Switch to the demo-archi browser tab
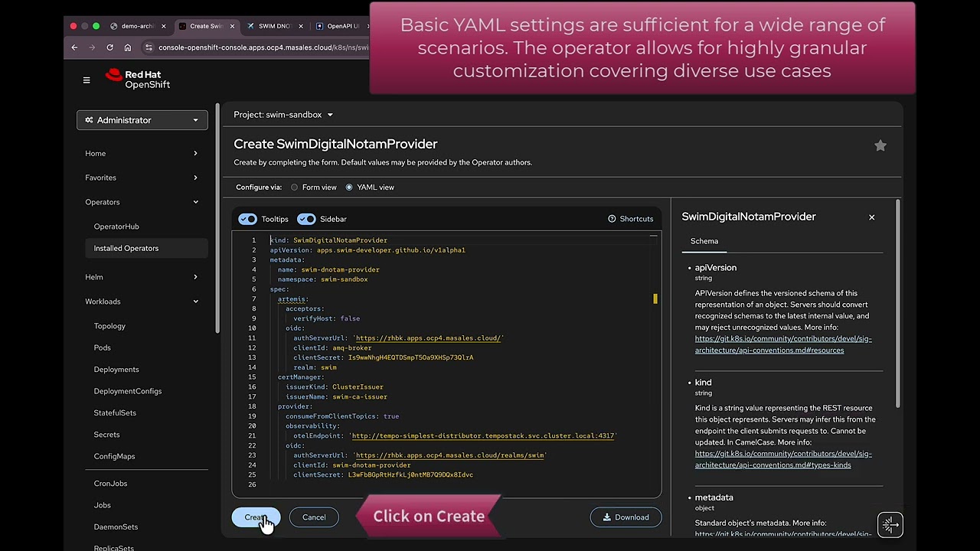This screenshot has height=551, width=980. 137,26
